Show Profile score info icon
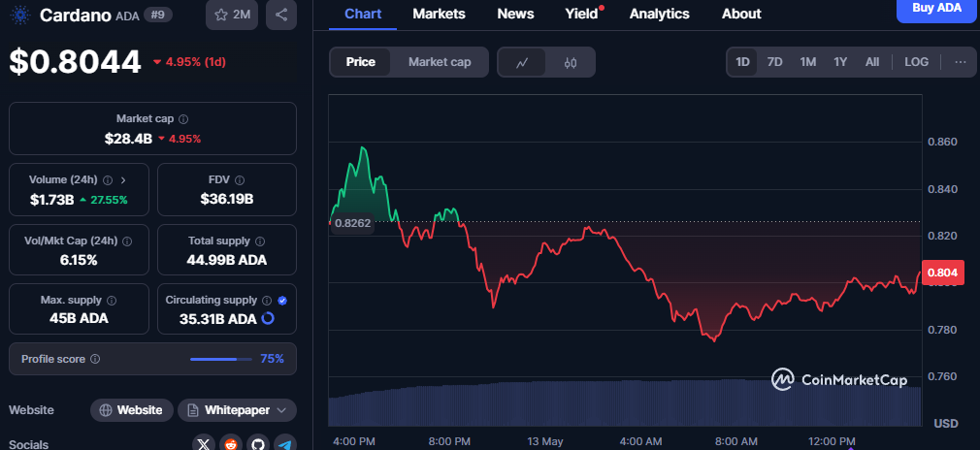The image size is (980, 450). pyautogui.click(x=95, y=359)
